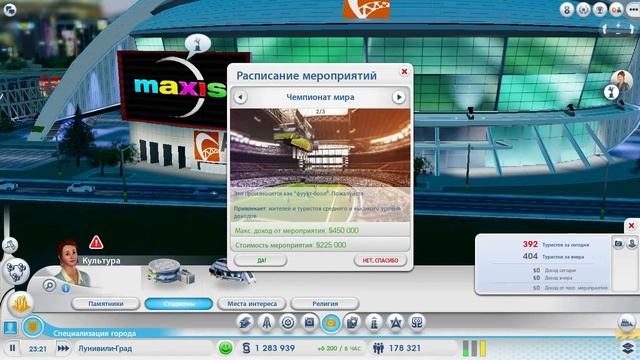
Task: Click the green happiness smiley icon
Action: [x=225, y=348]
